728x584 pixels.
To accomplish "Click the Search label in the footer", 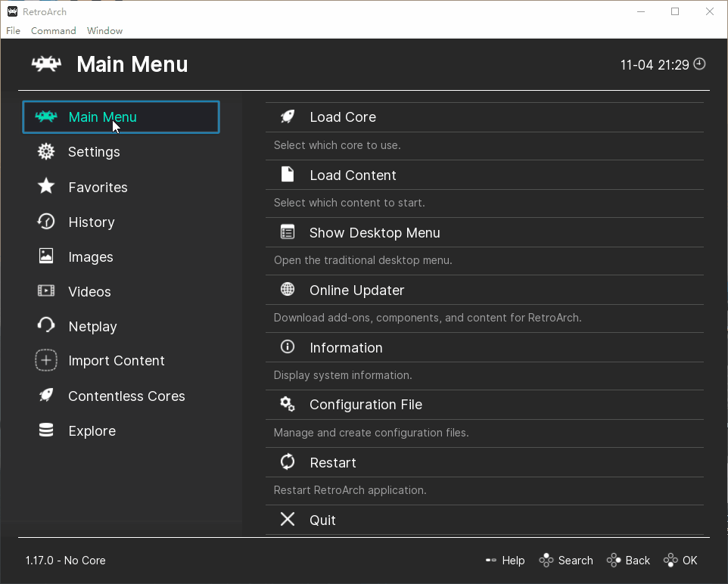I will click(575, 561).
